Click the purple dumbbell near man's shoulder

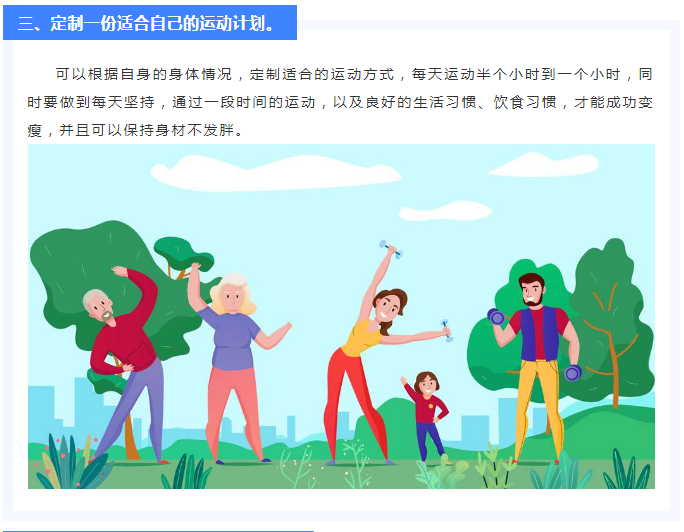point(496,316)
